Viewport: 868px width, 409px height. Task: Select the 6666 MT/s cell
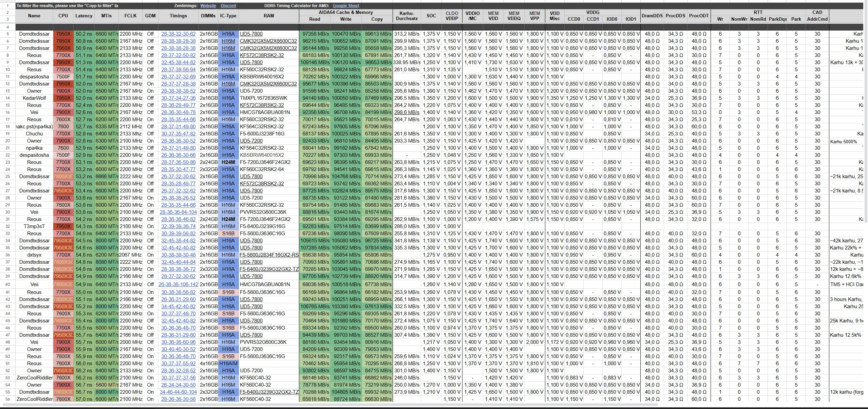[x=107, y=176]
